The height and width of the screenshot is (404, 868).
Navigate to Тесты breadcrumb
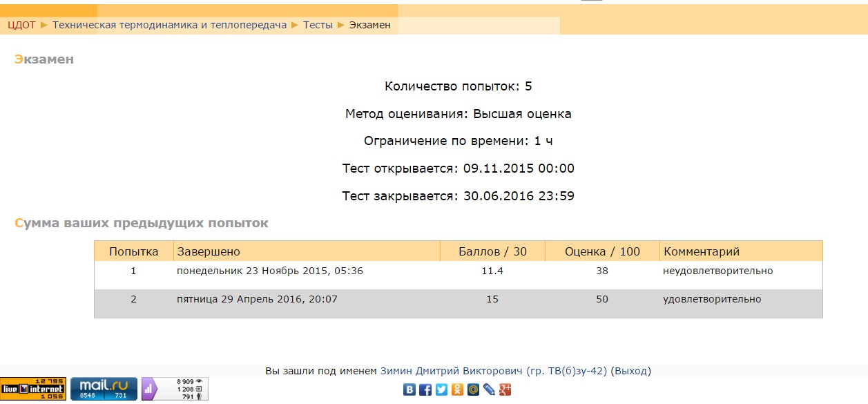(x=318, y=25)
